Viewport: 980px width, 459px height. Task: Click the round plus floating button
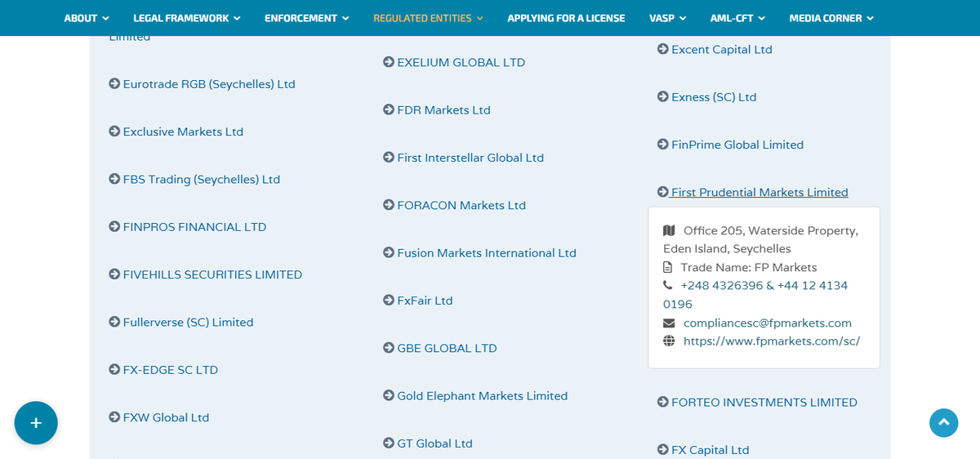[x=36, y=423]
